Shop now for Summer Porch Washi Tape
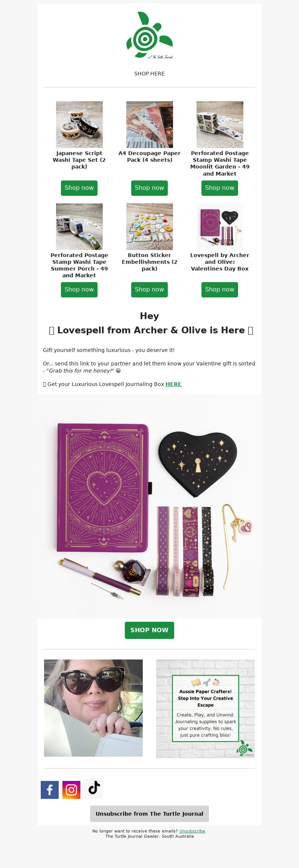Viewport: 299px width, 868px height. 79,290
